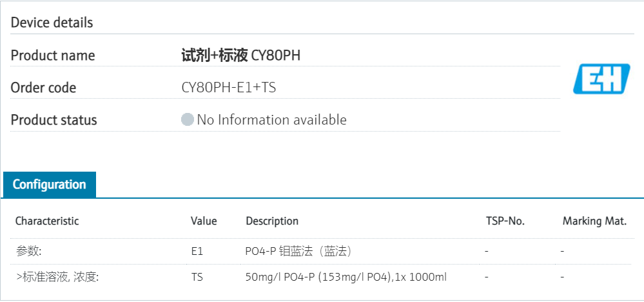Open the Configuration tab
Screen dimensions: 644x302
50,185
